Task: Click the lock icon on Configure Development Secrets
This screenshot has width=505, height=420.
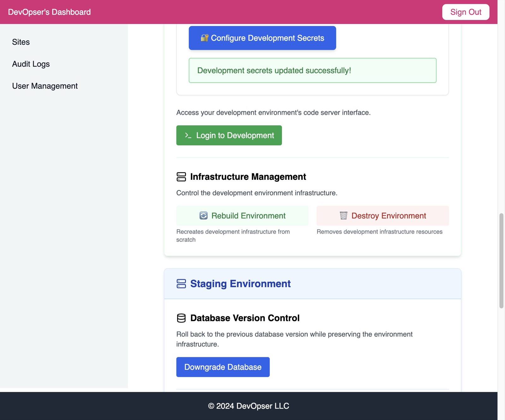Action: 205,38
